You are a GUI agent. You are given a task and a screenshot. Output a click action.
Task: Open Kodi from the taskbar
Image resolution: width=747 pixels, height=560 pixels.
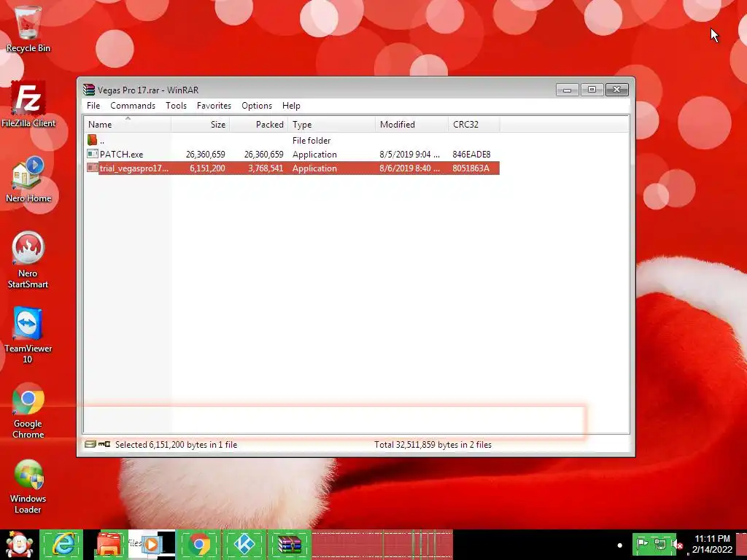click(245, 545)
